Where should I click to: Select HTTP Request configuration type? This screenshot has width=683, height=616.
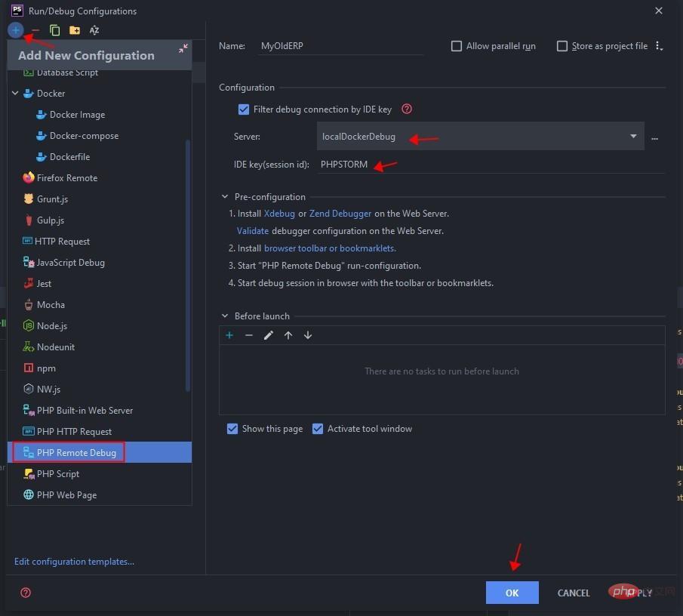click(x=100, y=242)
